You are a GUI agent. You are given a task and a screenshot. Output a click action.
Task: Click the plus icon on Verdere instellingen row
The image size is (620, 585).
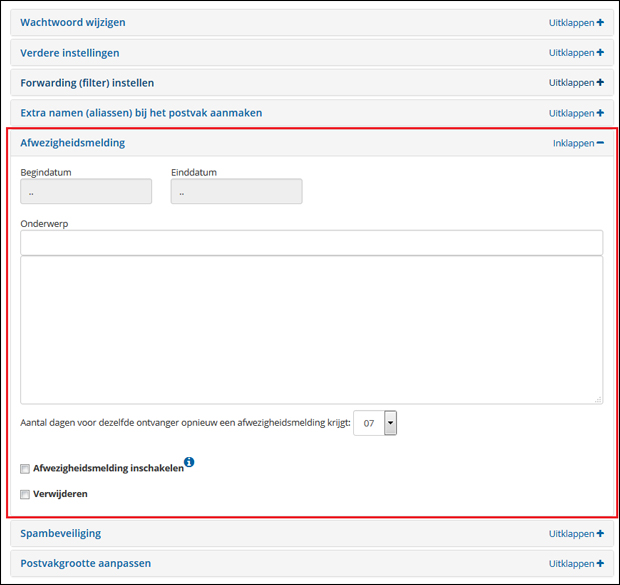pyautogui.click(x=600, y=53)
